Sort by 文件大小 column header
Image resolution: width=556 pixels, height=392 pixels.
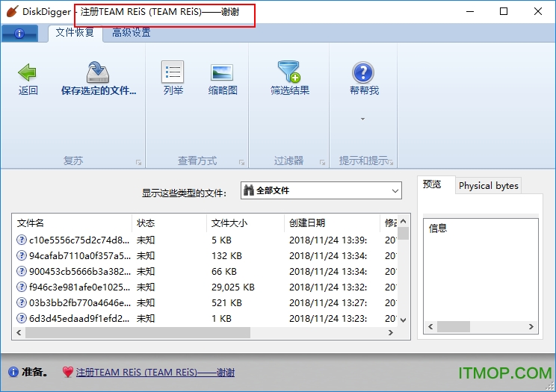[x=245, y=223]
